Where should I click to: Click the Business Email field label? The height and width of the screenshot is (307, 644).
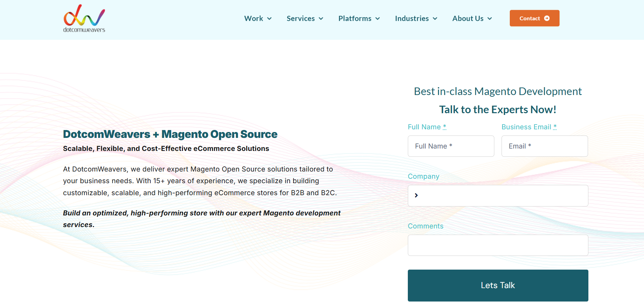526,127
